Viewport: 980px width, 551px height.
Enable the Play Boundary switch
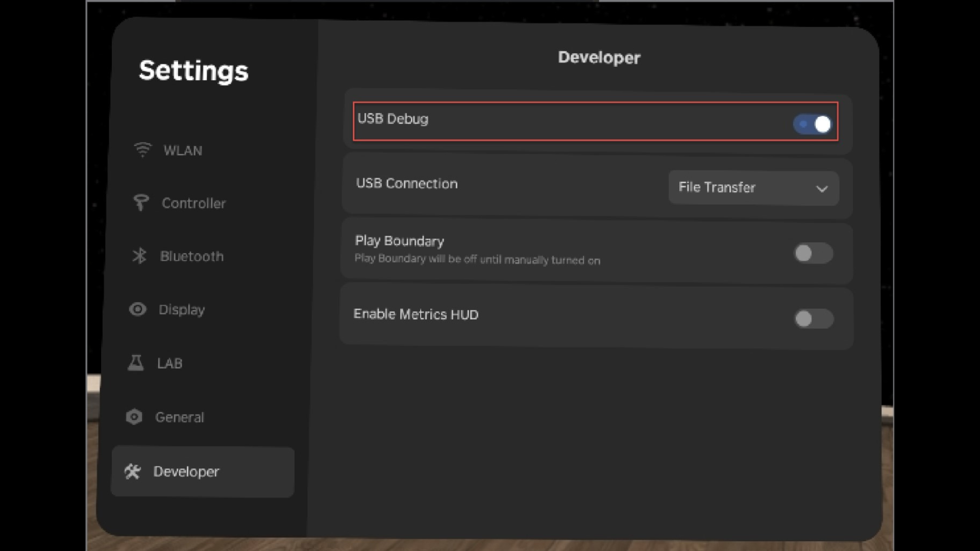[x=813, y=253]
